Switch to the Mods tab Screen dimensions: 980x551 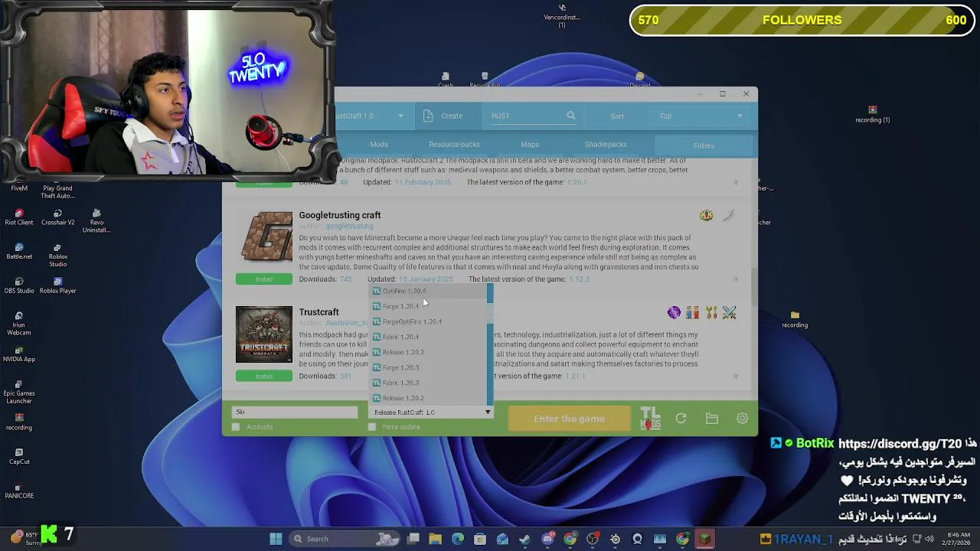pyautogui.click(x=379, y=145)
